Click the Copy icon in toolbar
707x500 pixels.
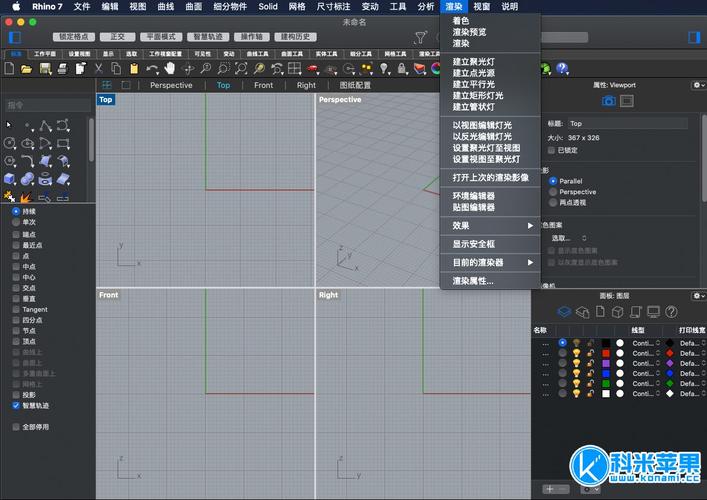(x=116, y=69)
